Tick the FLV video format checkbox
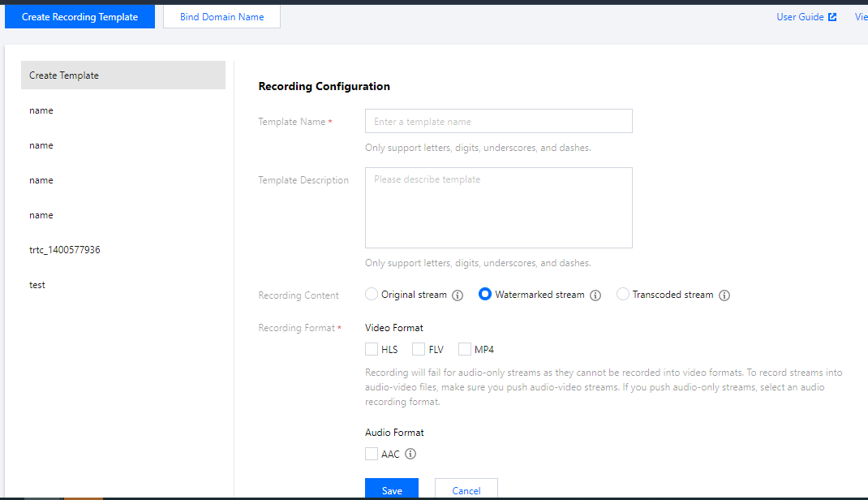This screenshot has height=500, width=868. coord(419,350)
